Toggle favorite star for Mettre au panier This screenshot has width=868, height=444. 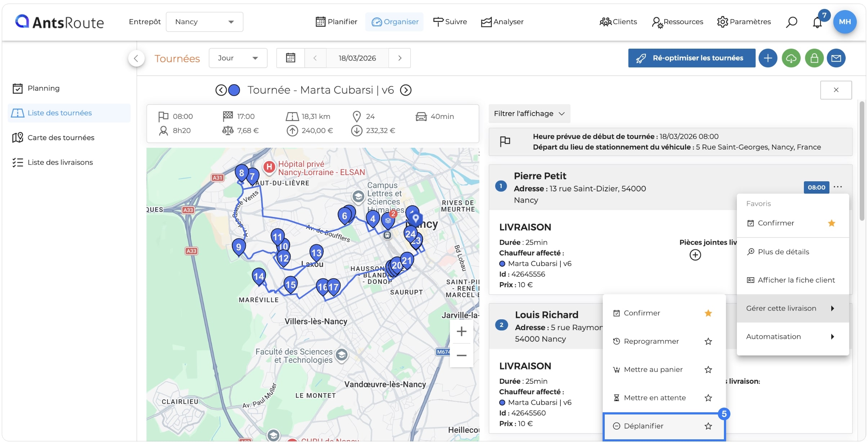coord(708,370)
